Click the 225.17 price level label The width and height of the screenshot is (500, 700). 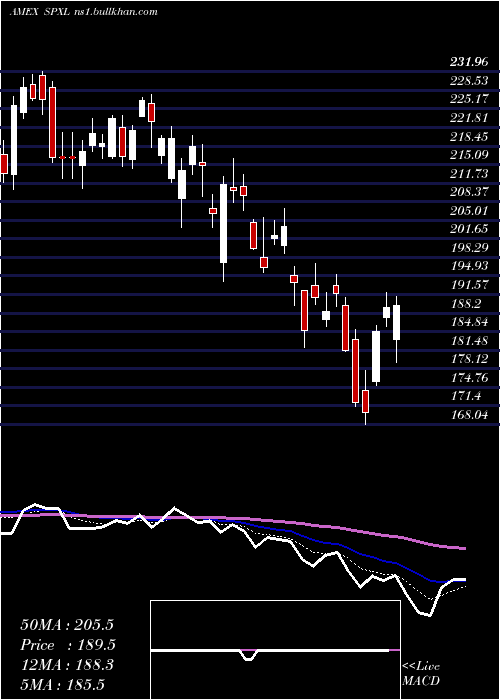(469, 99)
